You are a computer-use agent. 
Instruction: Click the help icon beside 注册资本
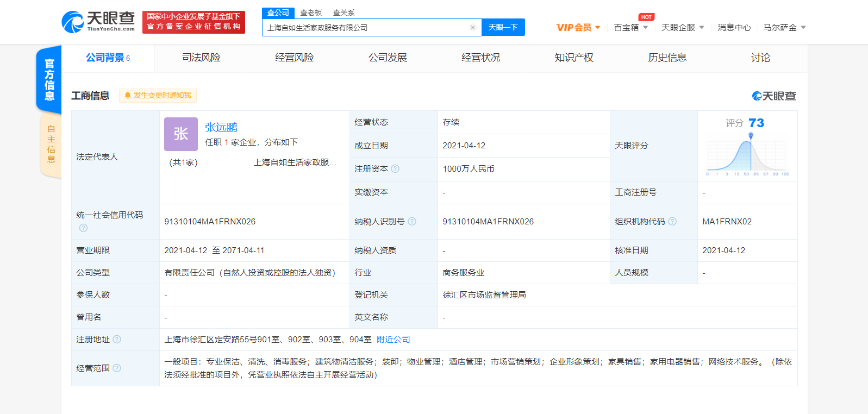point(395,169)
